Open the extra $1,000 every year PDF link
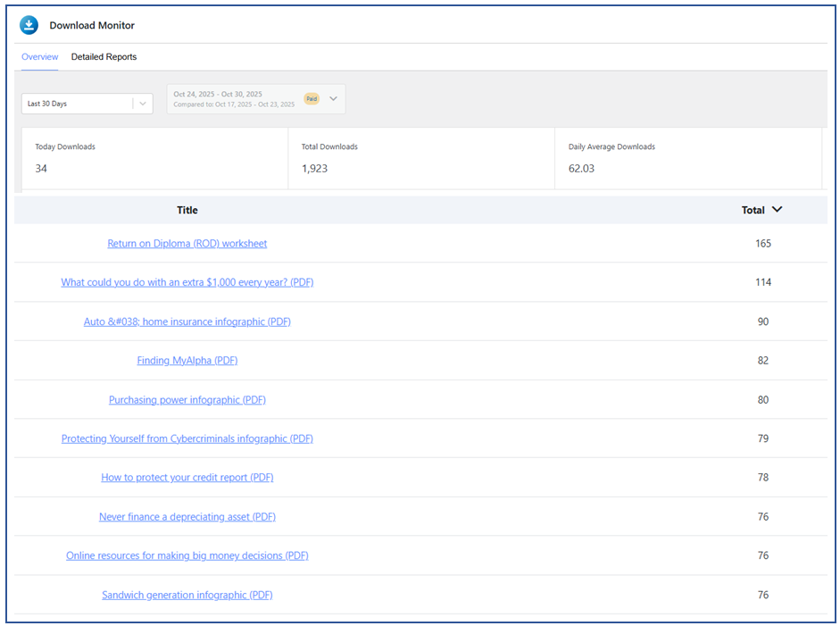 click(x=187, y=282)
